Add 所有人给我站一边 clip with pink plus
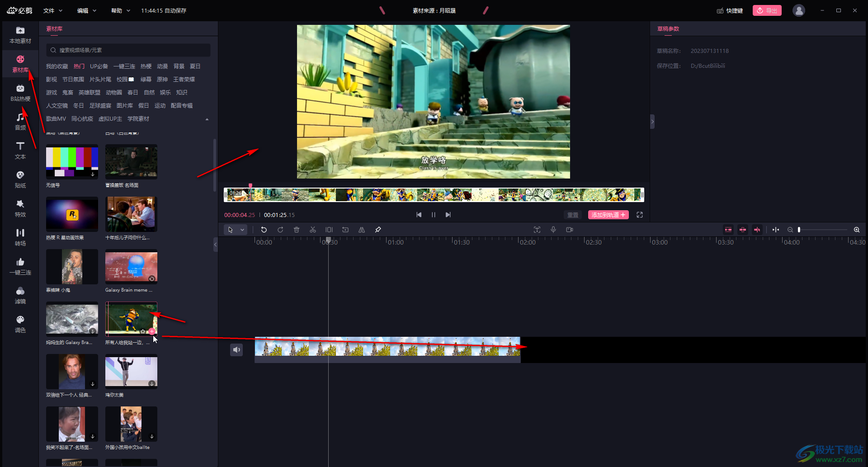The height and width of the screenshot is (467, 868). pos(152,331)
